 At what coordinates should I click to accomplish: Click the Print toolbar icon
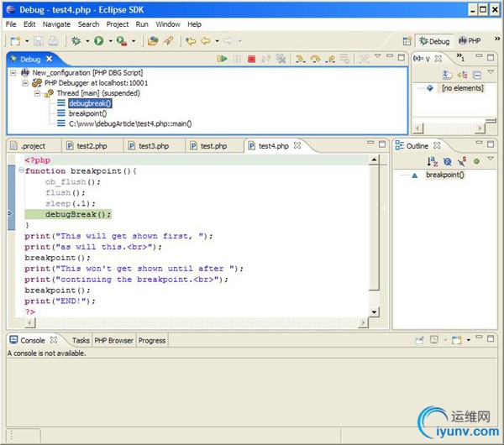point(54,41)
